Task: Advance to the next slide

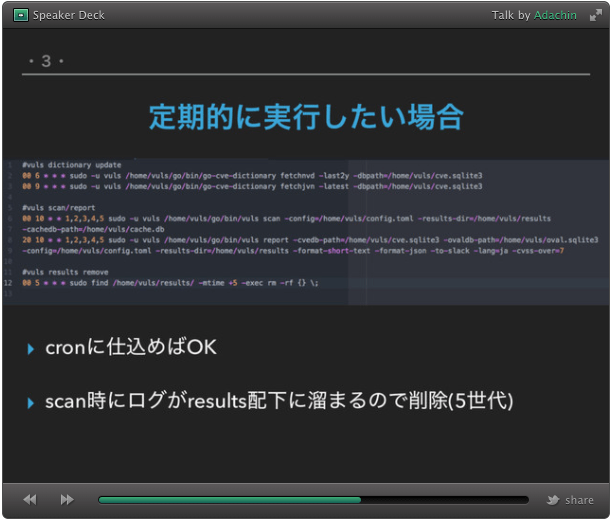Action: (67, 499)
